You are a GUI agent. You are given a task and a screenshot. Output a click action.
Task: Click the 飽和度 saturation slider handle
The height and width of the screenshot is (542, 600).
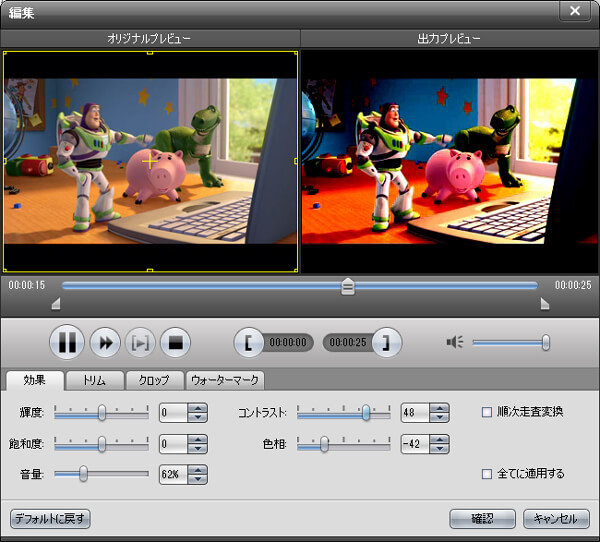pos(101,444)
